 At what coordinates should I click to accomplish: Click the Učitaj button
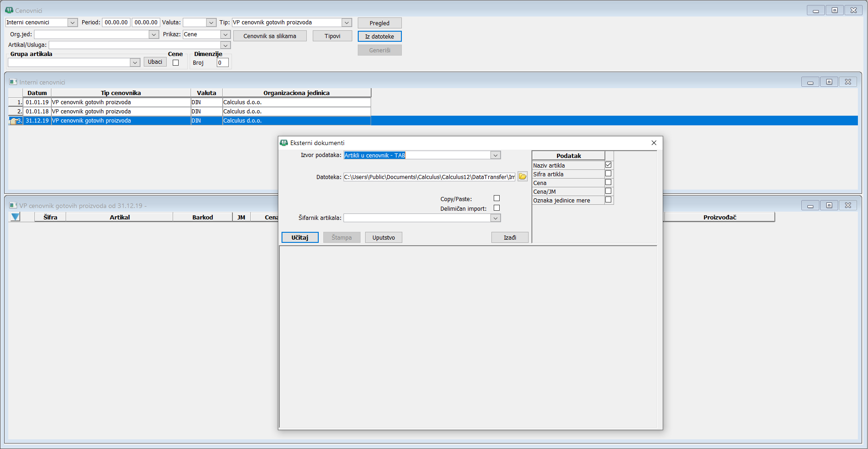(300, 237)
